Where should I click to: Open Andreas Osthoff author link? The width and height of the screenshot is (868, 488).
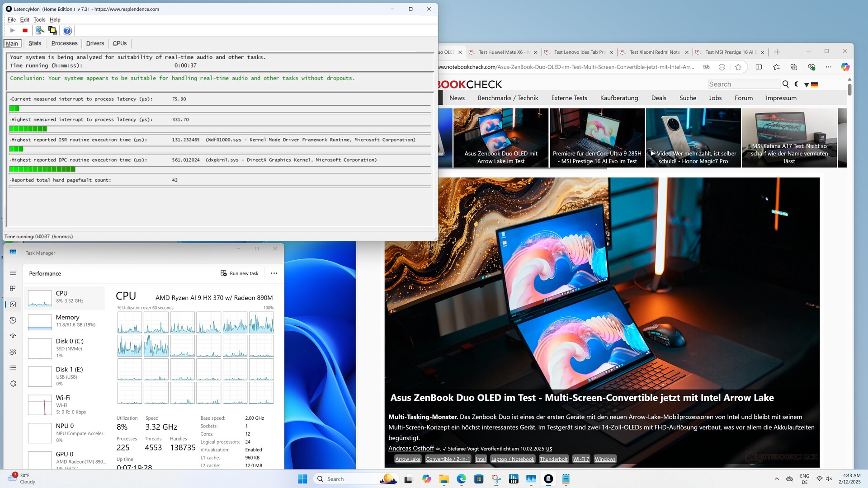[x=411, y=448]
